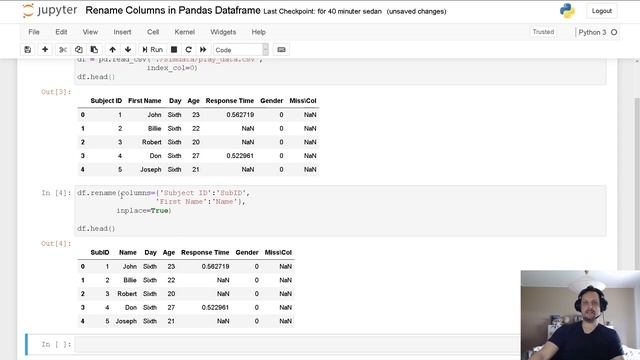Image resolution: width=640 pixels, height=360 pixels.
Task: Open the Cell menu
Action: pos(153,32)
